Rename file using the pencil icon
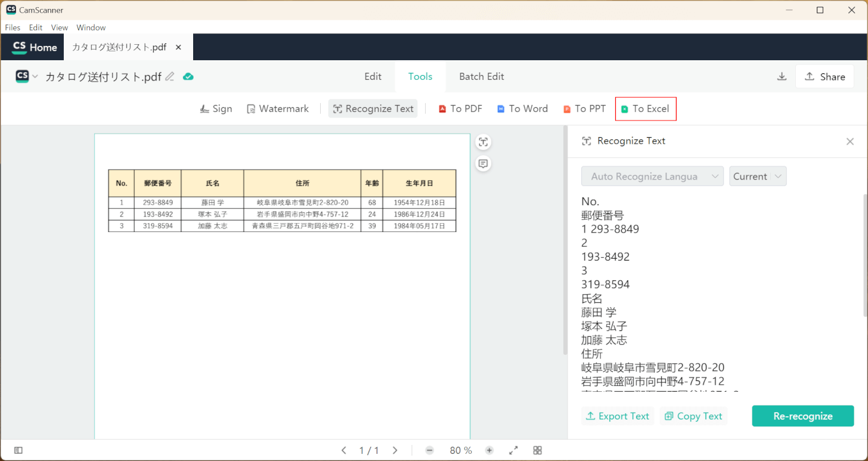Viewport: 868px width, 461px height. (x=170, y=76)
